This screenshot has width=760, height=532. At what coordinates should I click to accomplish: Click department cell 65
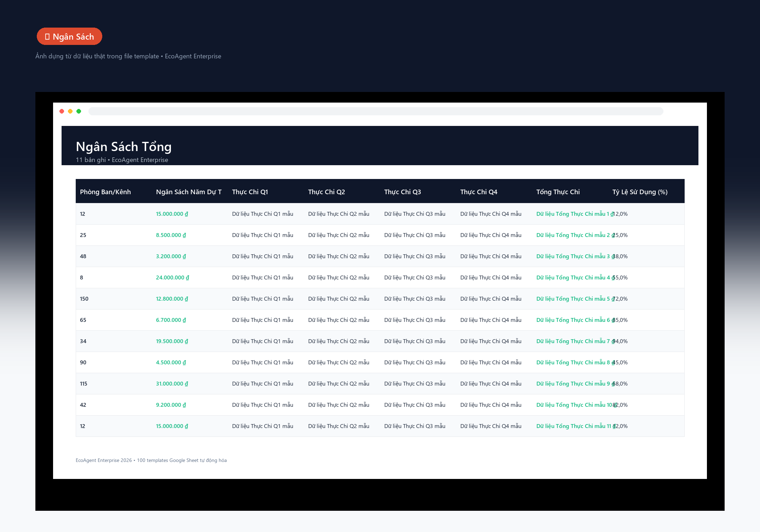point(83,320)
